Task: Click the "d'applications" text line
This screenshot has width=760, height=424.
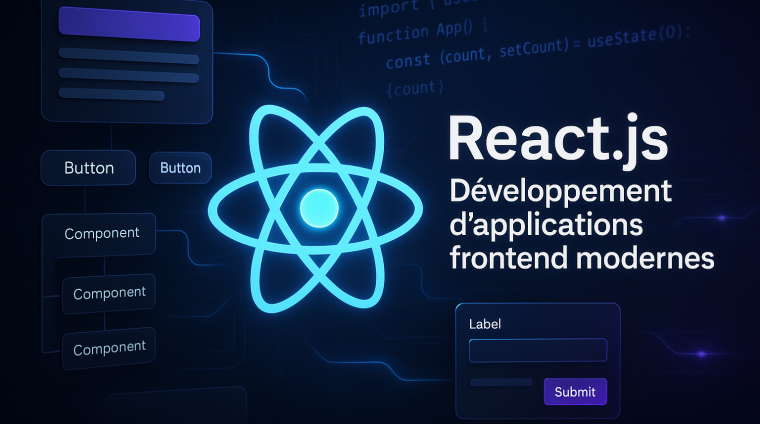Action: pyautogui.click(x=546, y=226)
